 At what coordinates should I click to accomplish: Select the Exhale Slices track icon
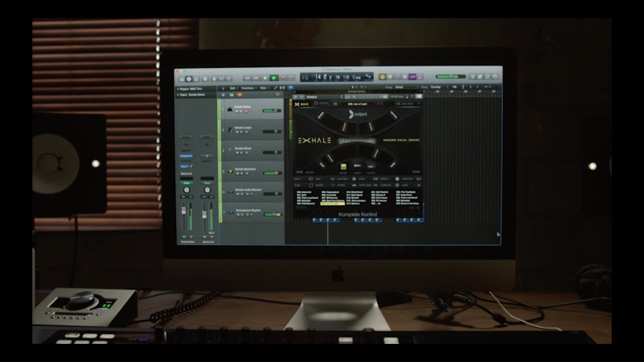click(x=229, y=150)
